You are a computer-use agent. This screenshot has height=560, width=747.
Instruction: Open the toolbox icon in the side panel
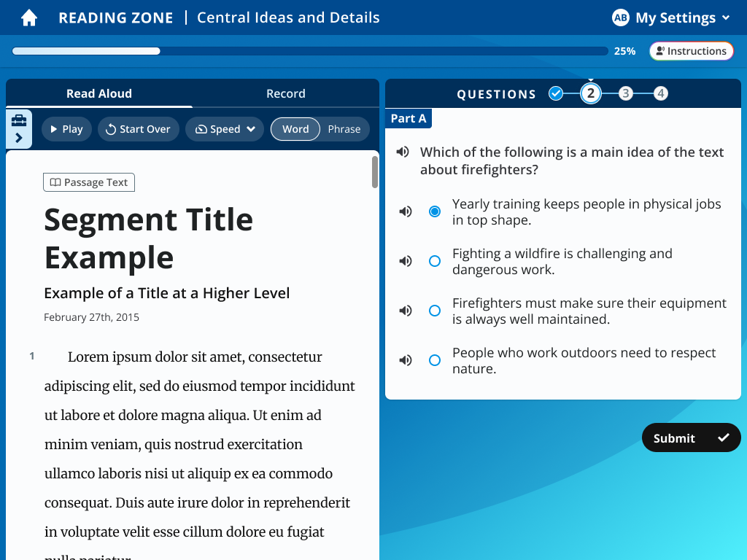[19, 120]
